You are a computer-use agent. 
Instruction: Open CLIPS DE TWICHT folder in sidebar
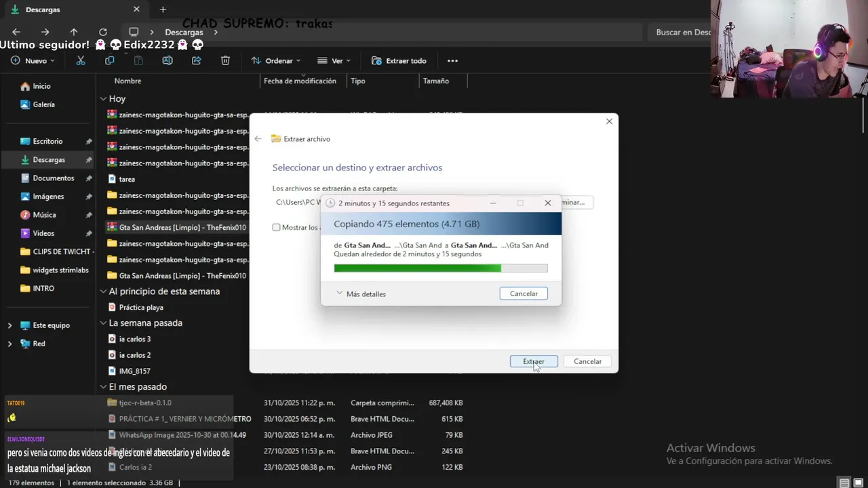click(56, 251)
